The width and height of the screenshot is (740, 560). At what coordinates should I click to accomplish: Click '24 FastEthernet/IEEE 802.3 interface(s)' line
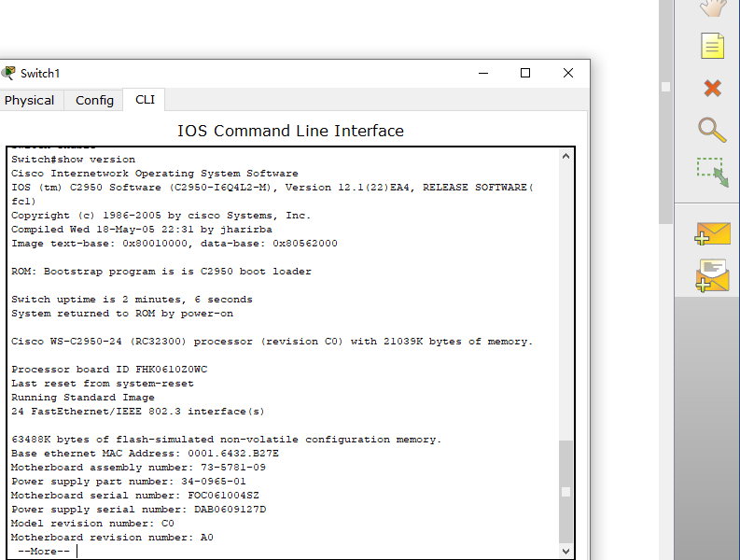click(x=138, y=412)
